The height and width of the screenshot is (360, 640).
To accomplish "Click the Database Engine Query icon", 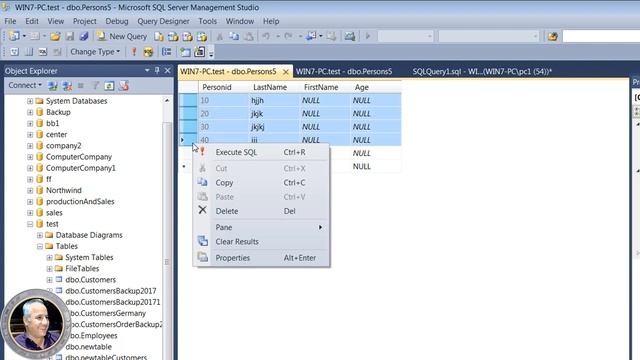I will click(158, 36).
